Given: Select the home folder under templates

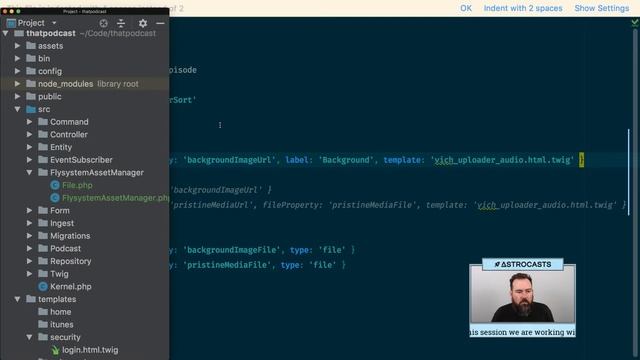Looking at the screenshot, I should (x=60, y=312).
